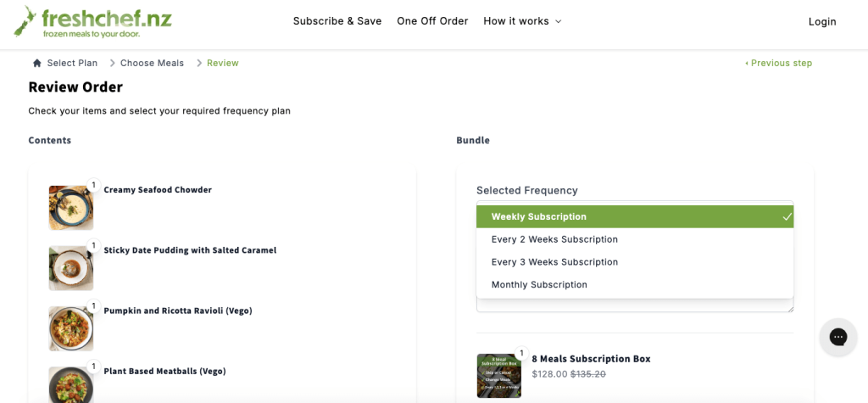This screenshot has height=403, width=868.
Task: Pick Monthly Subscription option
Action: pyautogui.click(x=635, y=285)
